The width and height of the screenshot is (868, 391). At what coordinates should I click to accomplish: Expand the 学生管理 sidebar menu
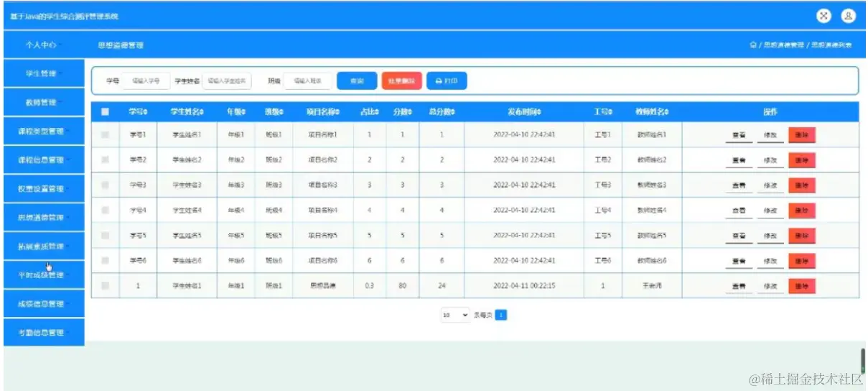[44, 73]
